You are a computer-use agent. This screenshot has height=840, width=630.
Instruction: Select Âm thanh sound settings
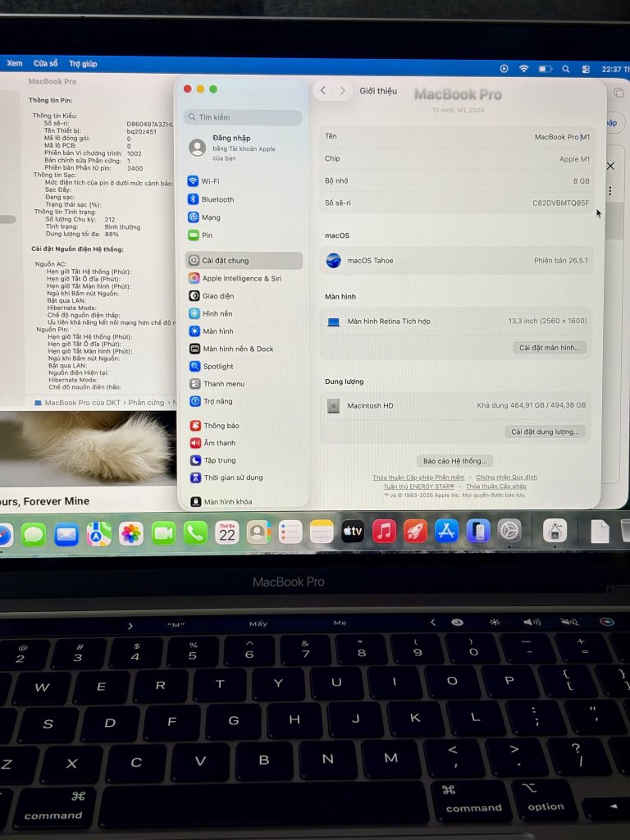click(x=212, y=442)
